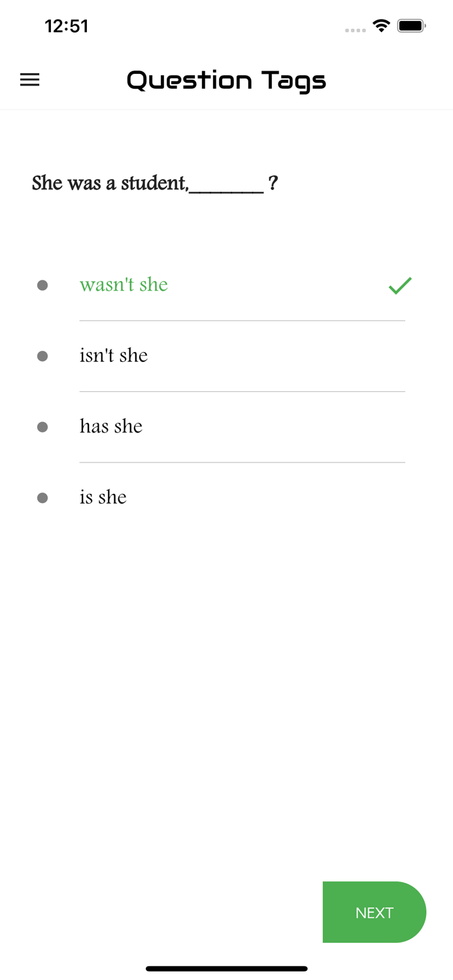Click the bullet icon next to 'is she'
The height and width of the screenshot is (980, 453).
pyautogui.click(x=43, y=498)
